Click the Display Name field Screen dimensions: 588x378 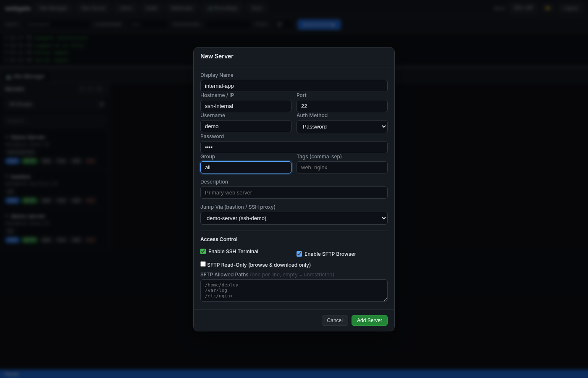point(294,86)
